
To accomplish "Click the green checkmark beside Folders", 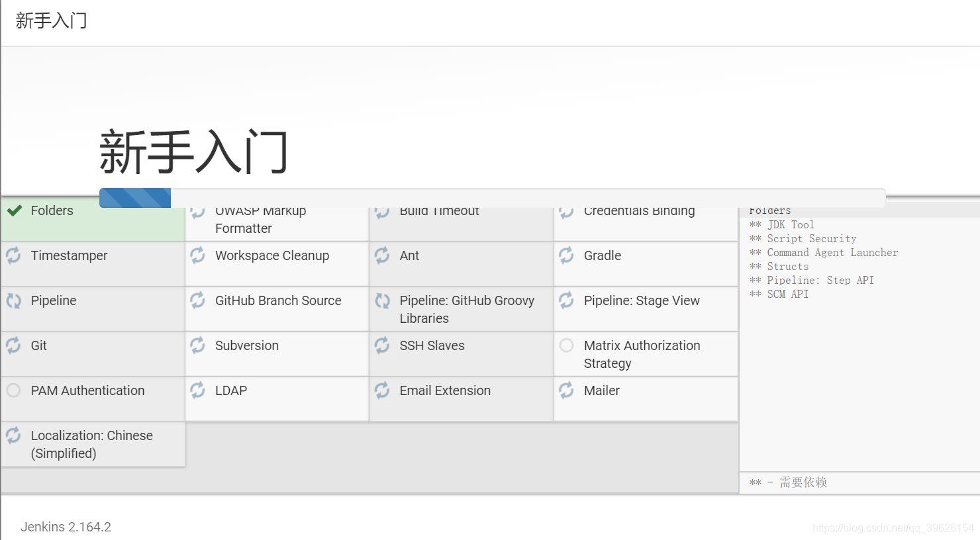I will (14, 210).
